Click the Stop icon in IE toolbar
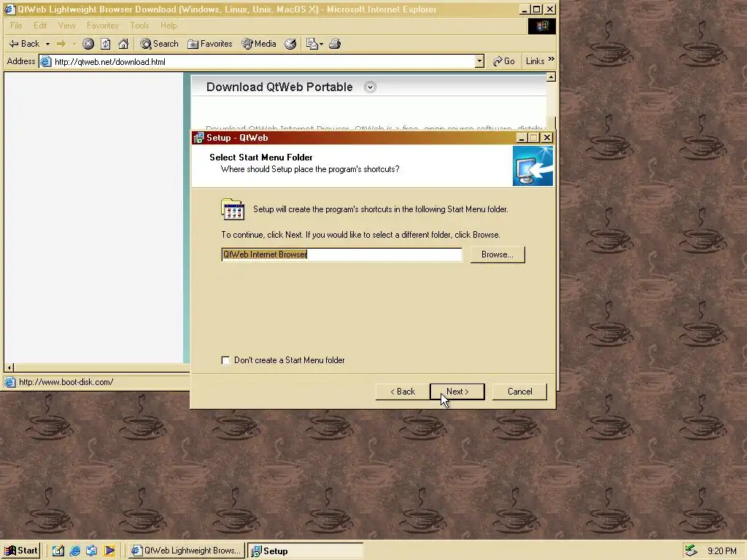 coord(88,44)
